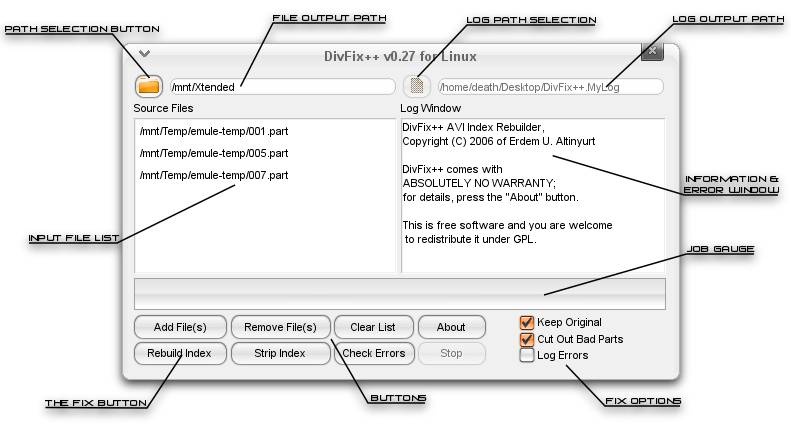Open the orange folder path selection icon
The width and height of the screenshot is (791, 424).
[149, 86]
